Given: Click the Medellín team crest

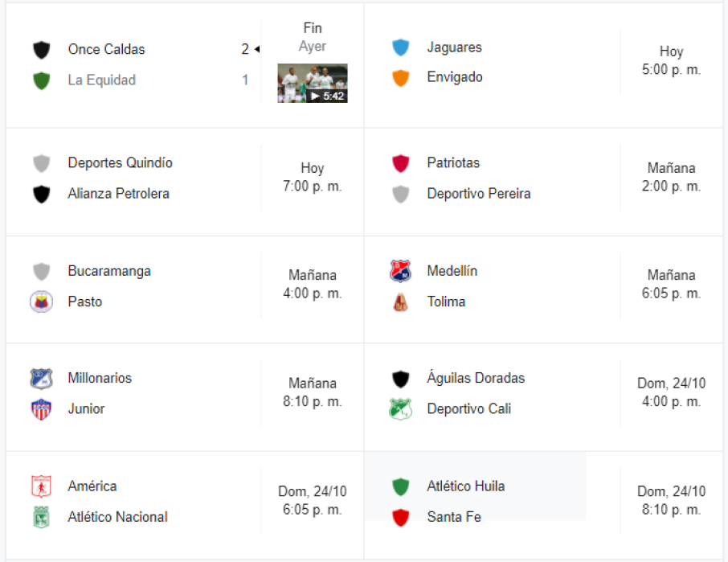Looking at the screenshot, I should [400, 271].
